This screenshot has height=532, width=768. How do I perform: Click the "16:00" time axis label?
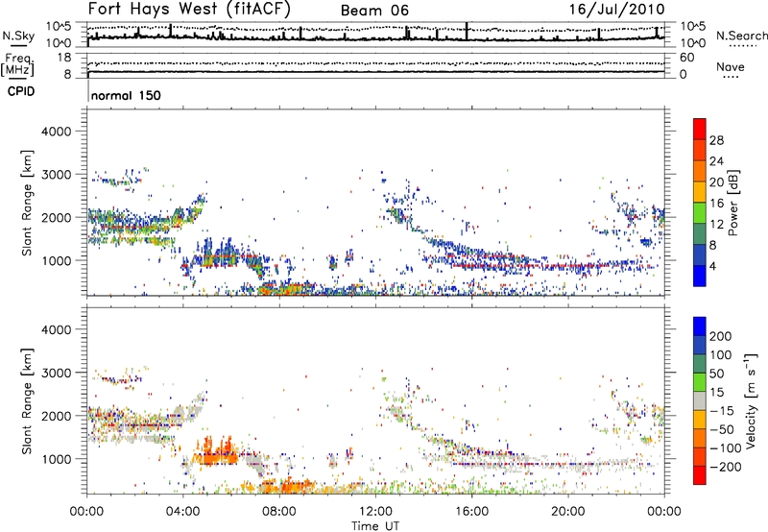pyautogui.click(x=471, y=512)
